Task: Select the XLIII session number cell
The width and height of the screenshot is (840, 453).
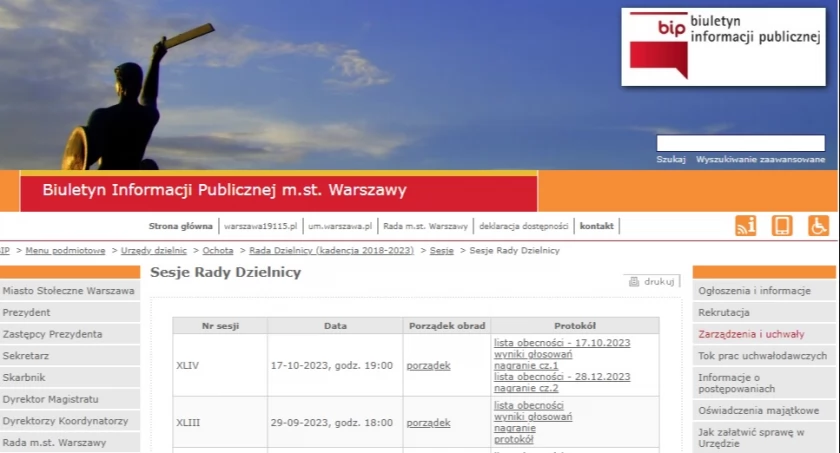Action: click(220, 422)
